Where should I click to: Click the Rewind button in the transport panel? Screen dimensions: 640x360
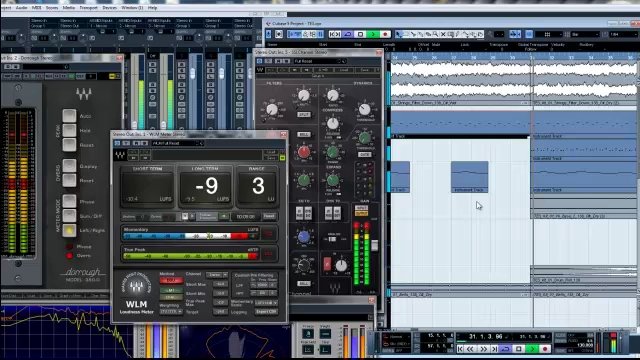[471, 349]
